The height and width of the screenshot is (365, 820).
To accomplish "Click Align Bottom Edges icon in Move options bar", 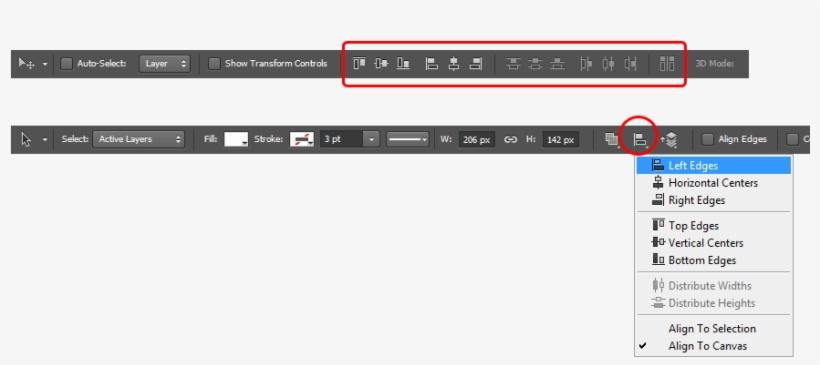I will point(403,64).
